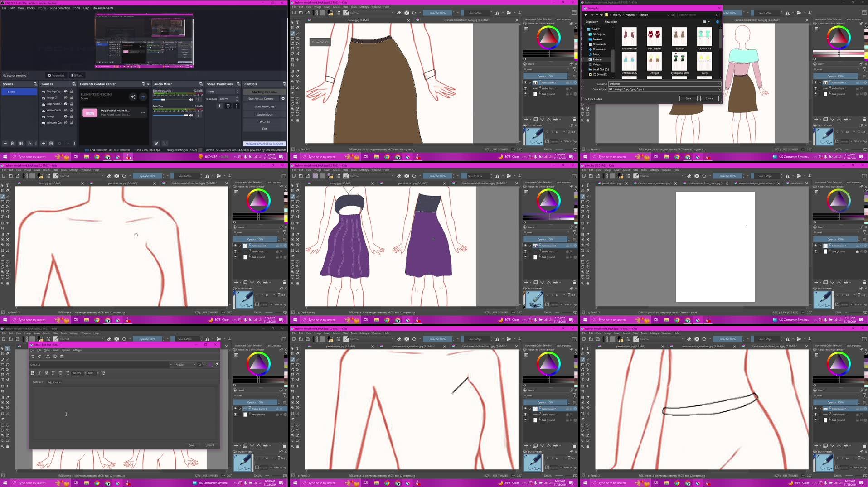This screenshot has height=487, width=868.
Task: Click Save in the Saving As dialog
Action: click(x=688, y=98)
